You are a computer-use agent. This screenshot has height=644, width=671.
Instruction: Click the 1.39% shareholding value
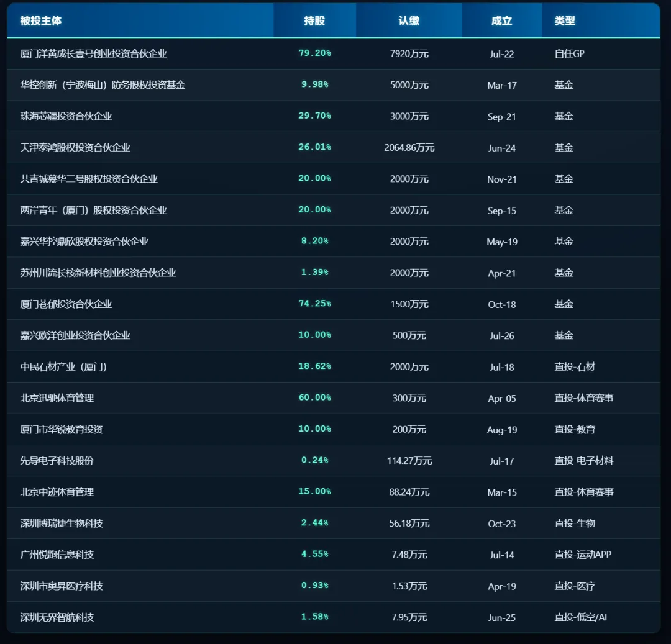click(315, 272)
